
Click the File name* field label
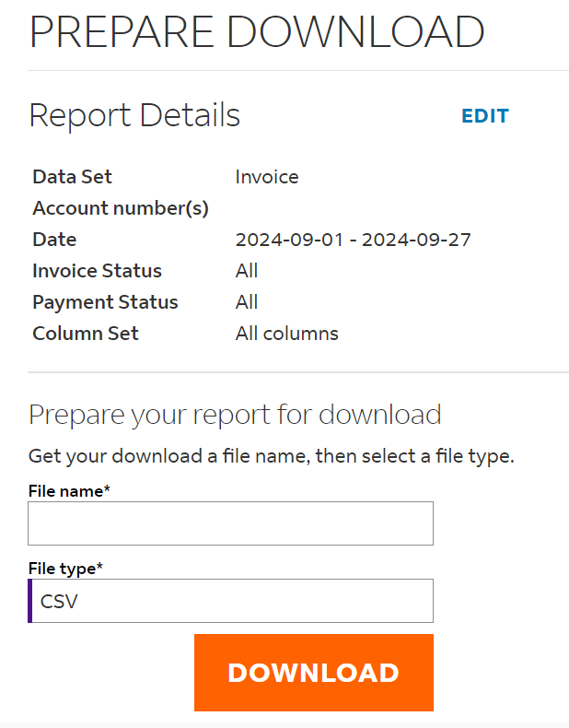(x=69, y=491)
